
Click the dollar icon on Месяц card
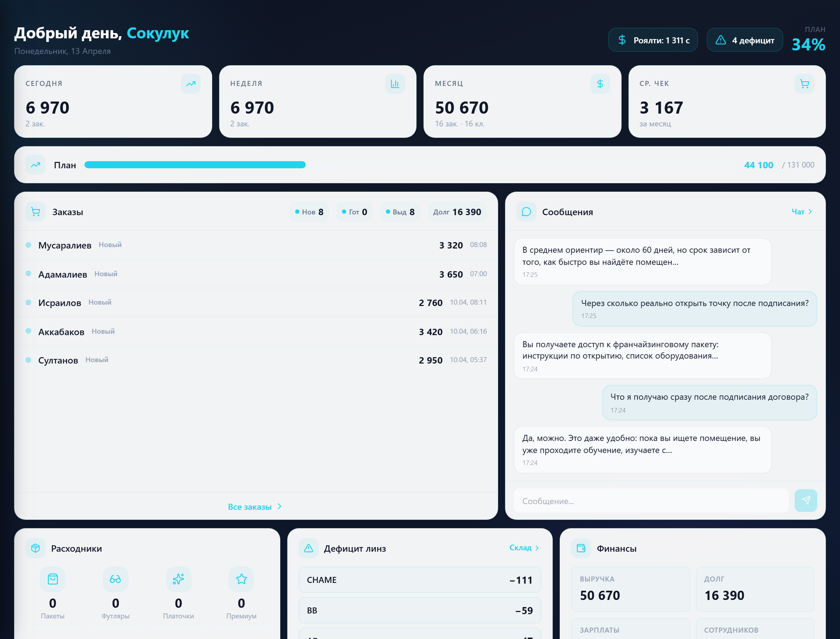[x=600, y=84]
